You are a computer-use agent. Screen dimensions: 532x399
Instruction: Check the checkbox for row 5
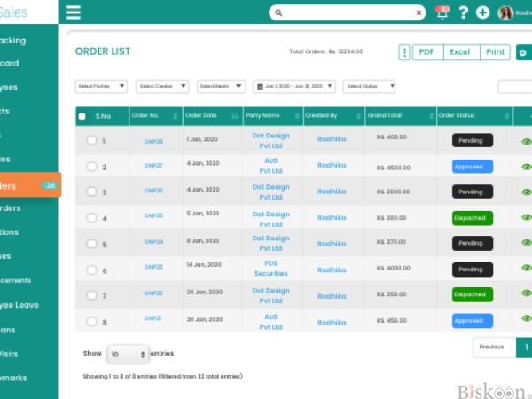click(x=91, y=244)
